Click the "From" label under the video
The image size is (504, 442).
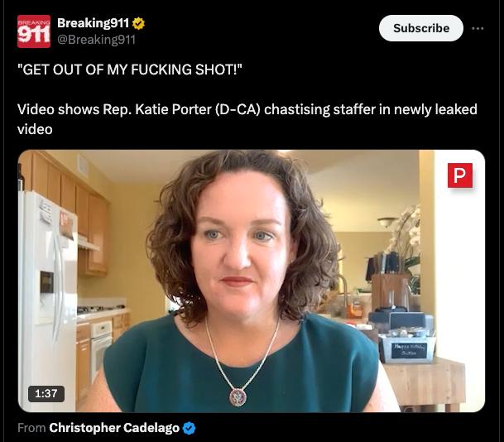(31, 428)
